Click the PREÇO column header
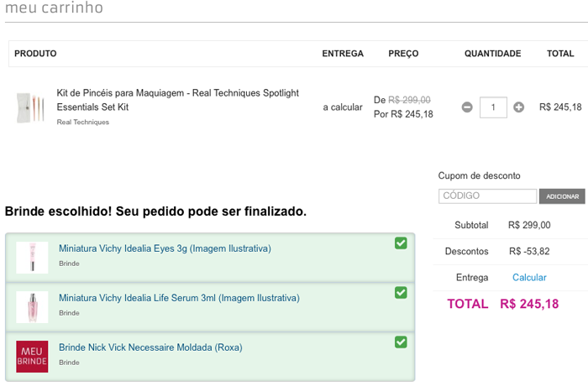The height and width of the screenshot is (386, 588). pos(403,54)
